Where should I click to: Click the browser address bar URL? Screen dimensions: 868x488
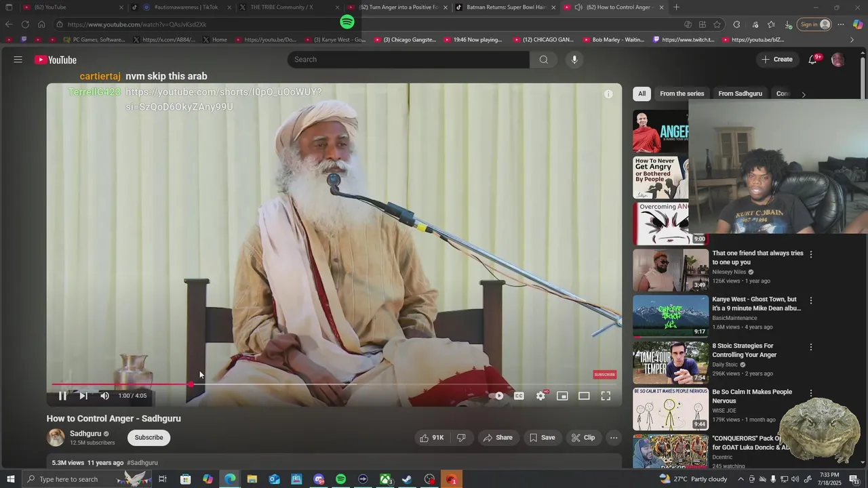pyautogui.click(x=137, y=24)
